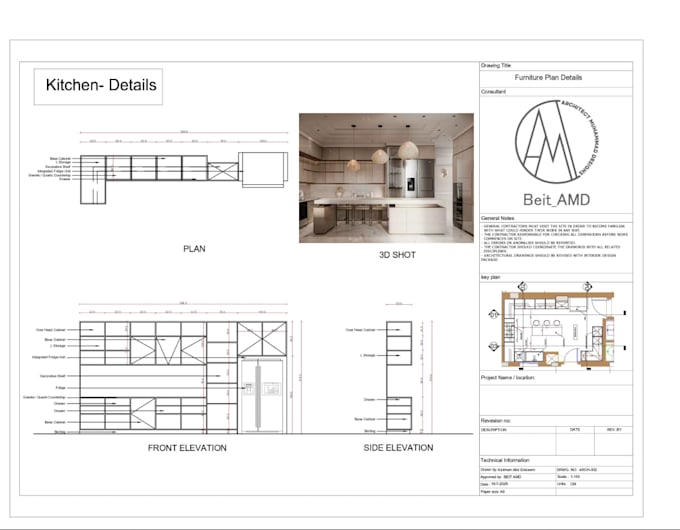Select the 'PLAN' drawing label
The height and width of the screenshot is (530, 680).
[194, 249]
